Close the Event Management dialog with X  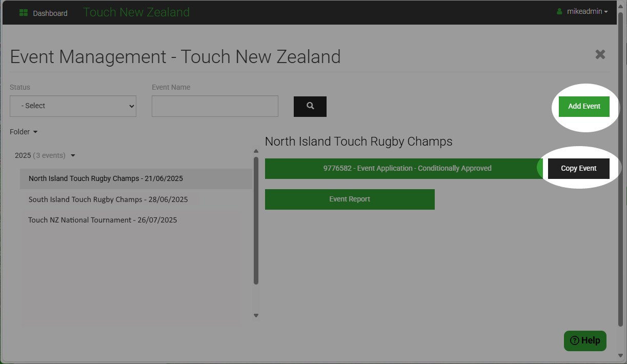pos(600,54)
